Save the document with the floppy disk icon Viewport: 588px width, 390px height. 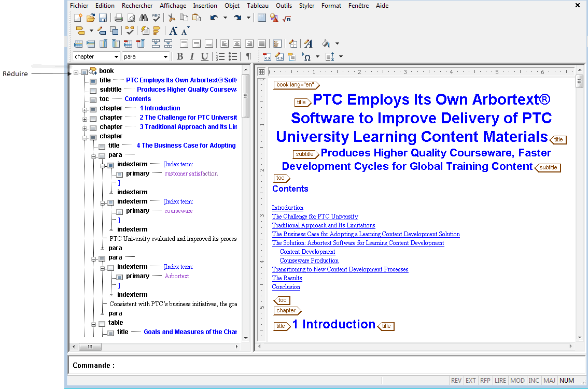tap(103, 18)
